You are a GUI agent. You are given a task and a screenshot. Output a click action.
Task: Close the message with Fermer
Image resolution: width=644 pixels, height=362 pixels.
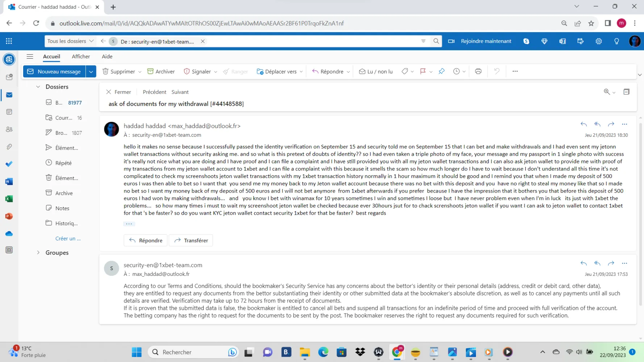(118, 92)
